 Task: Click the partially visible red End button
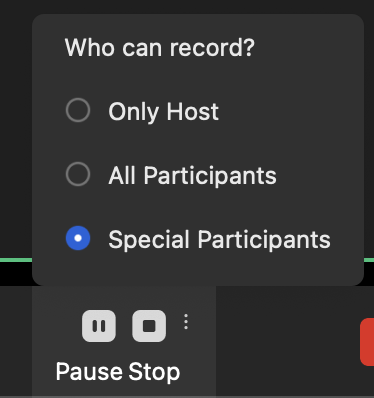coord(367,342)
